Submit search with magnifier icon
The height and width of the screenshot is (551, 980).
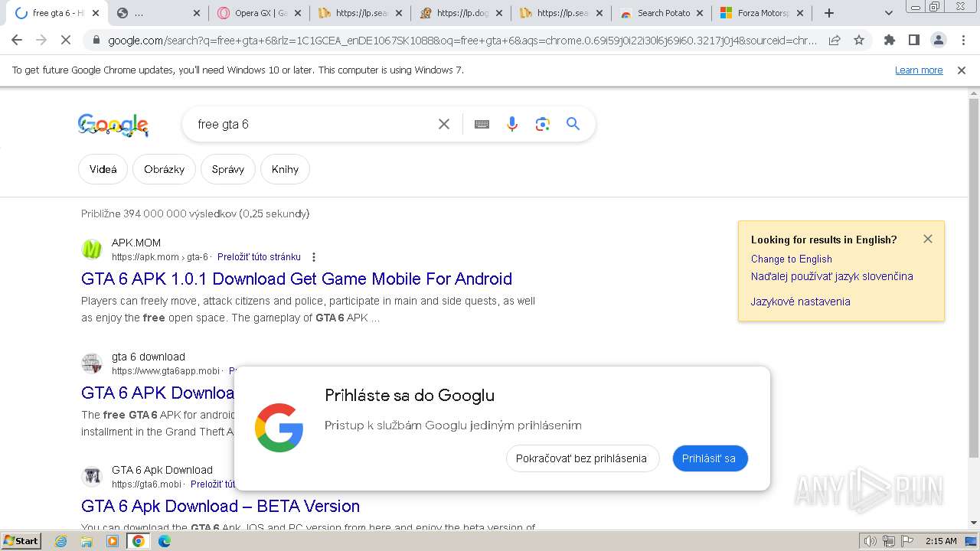[573, 124]
